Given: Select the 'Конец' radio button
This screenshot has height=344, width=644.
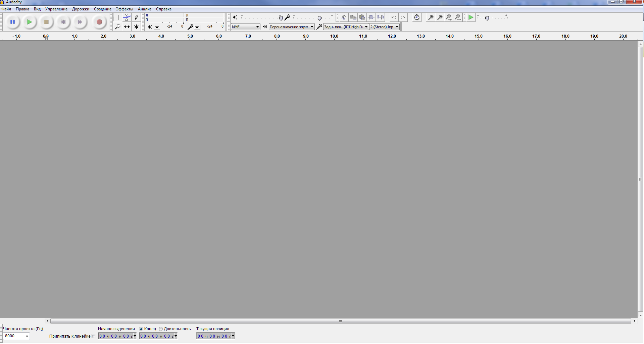Looking at the screenshot, I should [141, 329].
